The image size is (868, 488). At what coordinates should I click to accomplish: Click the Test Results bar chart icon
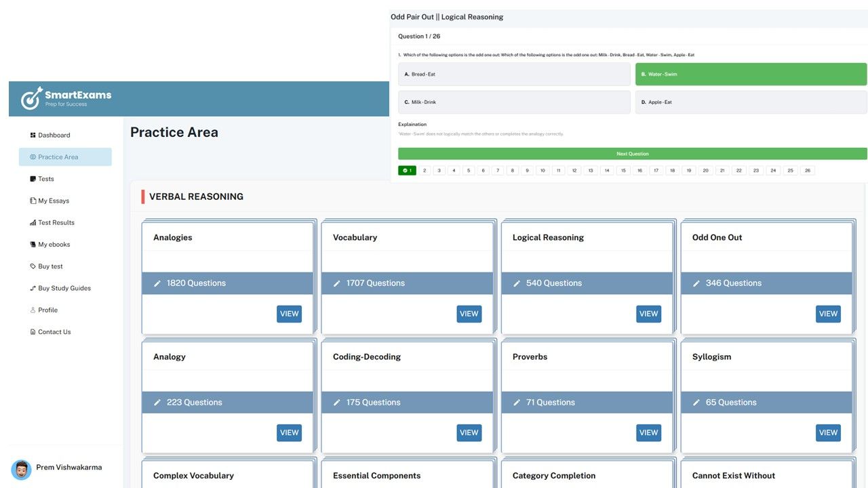33,223
